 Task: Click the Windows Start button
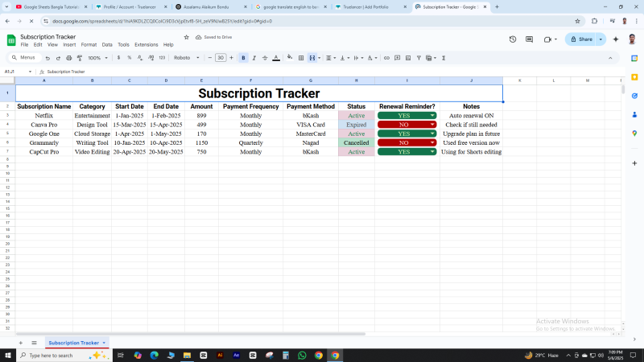tap(8, 356)
